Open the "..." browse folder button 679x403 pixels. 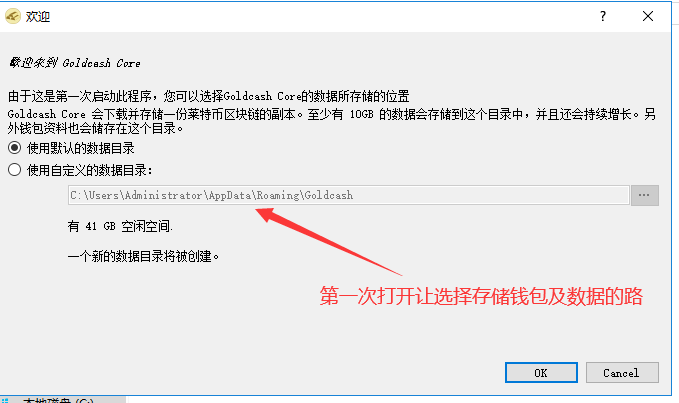tap(644, 195)
